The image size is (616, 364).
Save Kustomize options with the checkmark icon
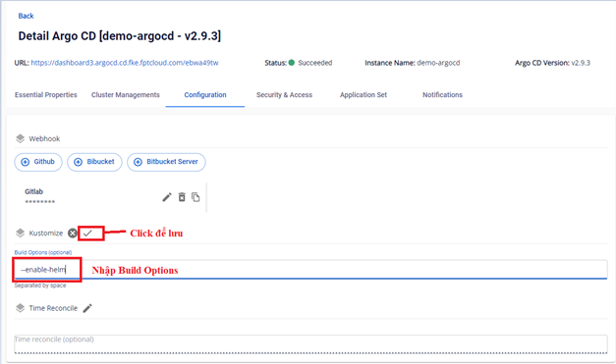tap(87, 233)
